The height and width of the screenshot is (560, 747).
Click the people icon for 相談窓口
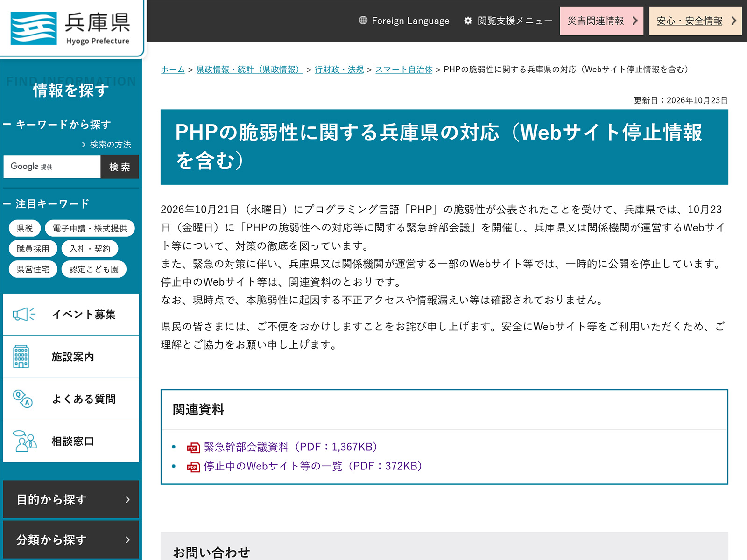24,441
